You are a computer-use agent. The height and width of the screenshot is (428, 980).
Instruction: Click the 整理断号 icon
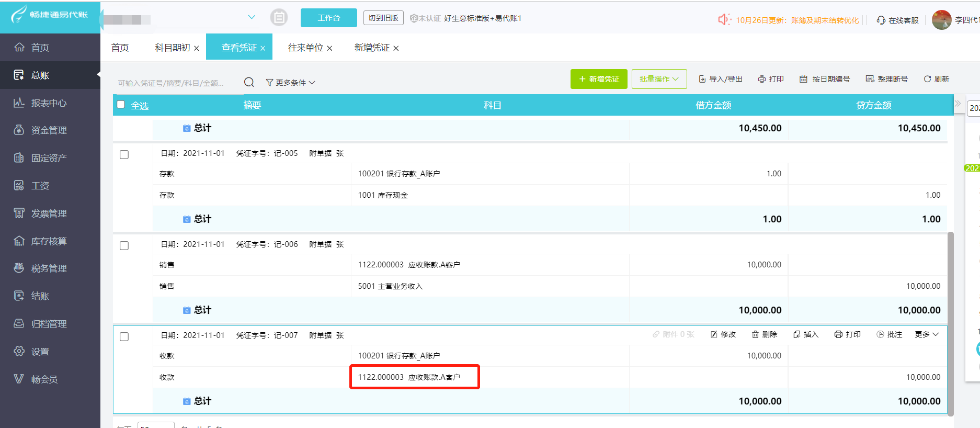[870, 79]
